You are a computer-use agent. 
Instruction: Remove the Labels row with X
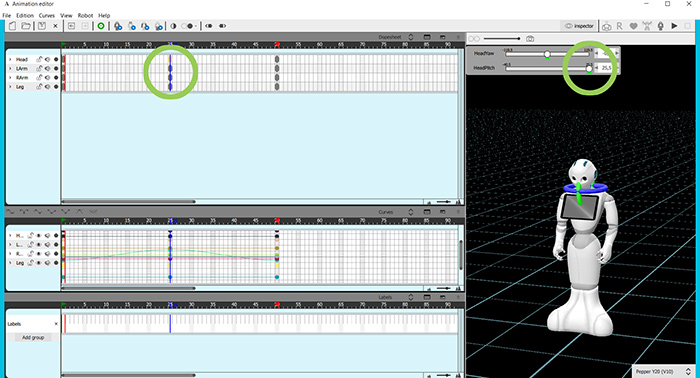[x=56, y=324]
